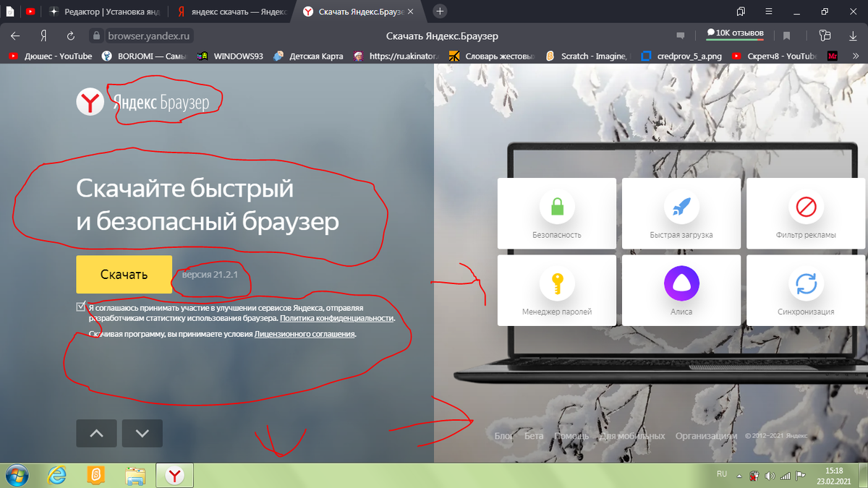Open the Синхронизация feature card

pyautogui.click(x=806, y=290)
